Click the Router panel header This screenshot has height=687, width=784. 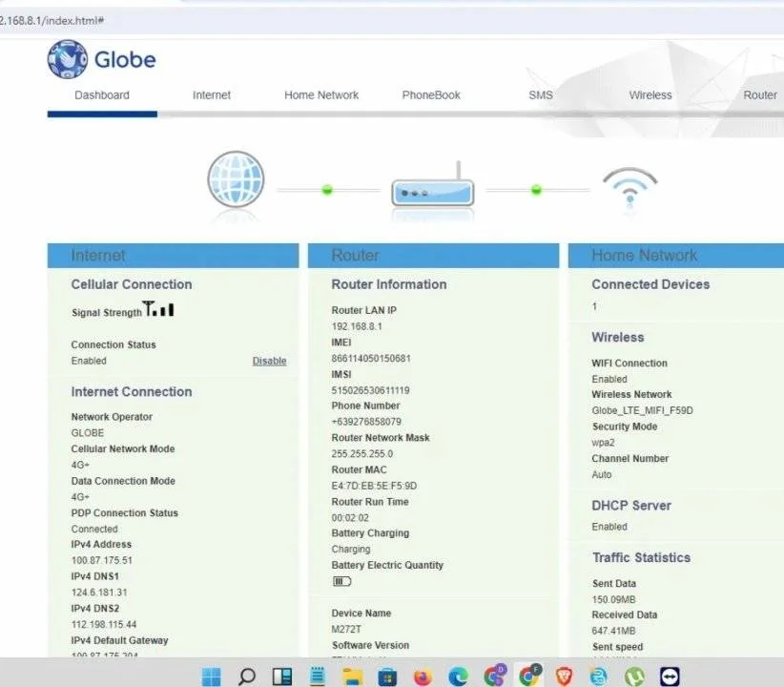pyautogui.click(x=434, y=256)
